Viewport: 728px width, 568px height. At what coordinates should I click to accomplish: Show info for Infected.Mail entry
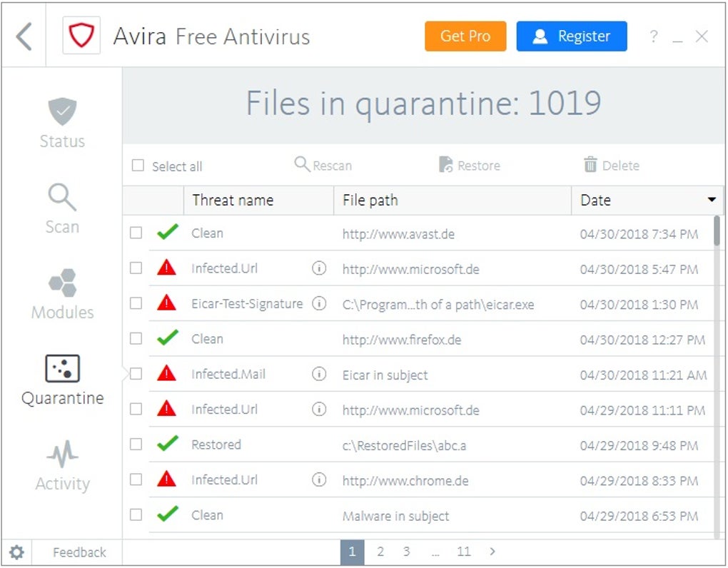(x=319, y=374)
